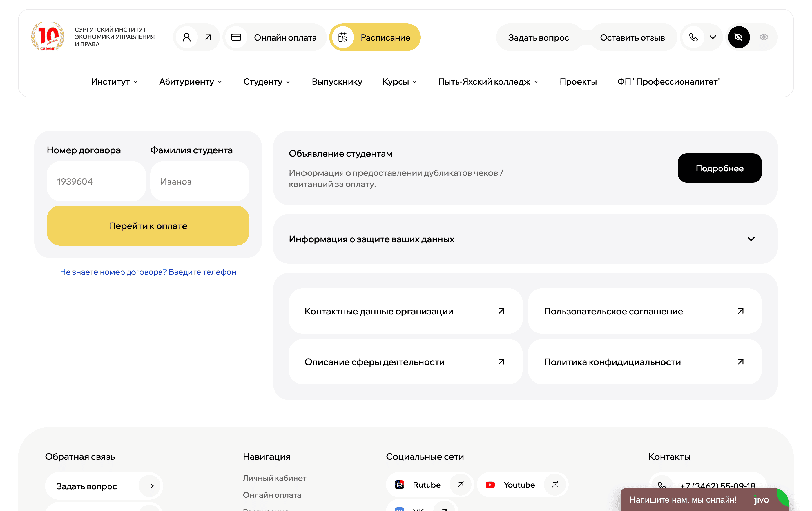Open the personal account user icon
This screenshot has width=812, height=511.
click(186, 37)
